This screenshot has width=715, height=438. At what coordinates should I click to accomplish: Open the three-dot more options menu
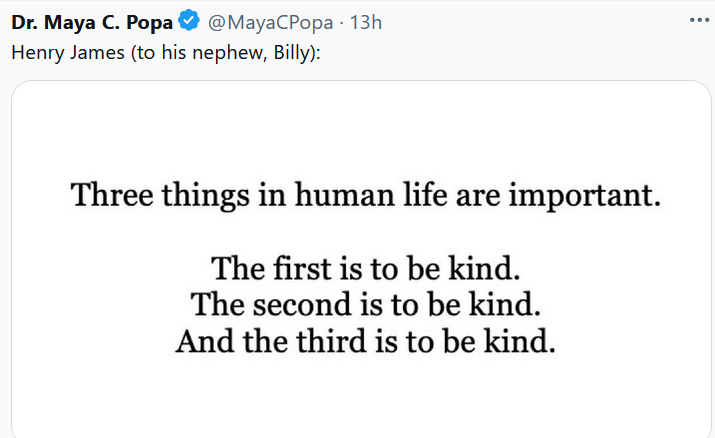coord(699,20)
